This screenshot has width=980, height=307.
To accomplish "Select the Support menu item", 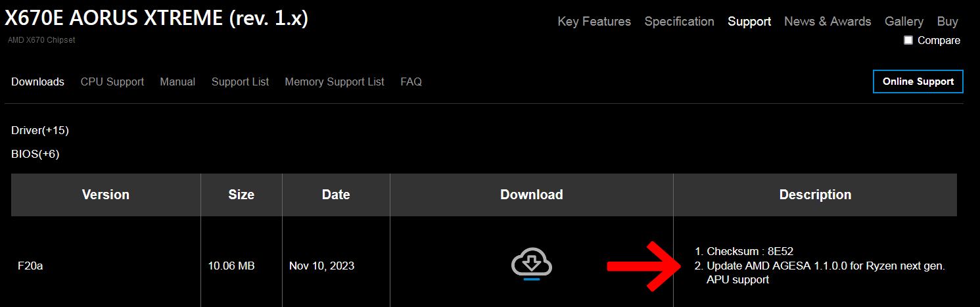I will tap(749, 21).
